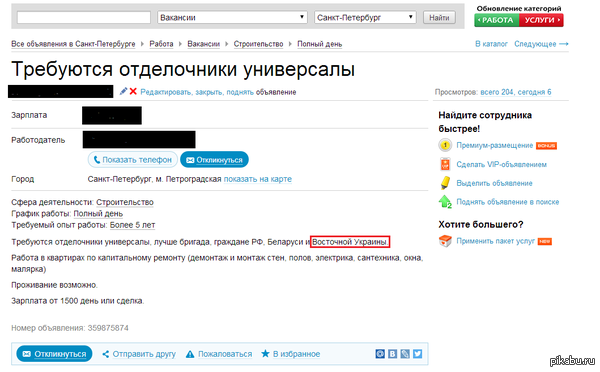Click показать на карте link
This screenshot has height=372, width=600.
click(x=258, y=179)
